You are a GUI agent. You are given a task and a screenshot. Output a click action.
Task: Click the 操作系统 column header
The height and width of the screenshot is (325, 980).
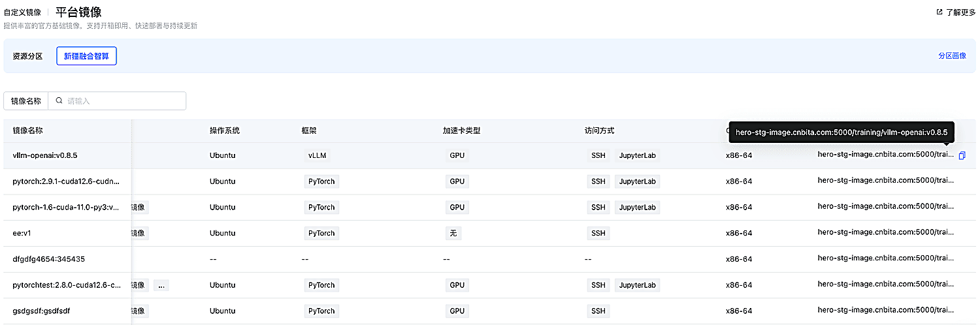pyautogui.click(x=225, y=131)
